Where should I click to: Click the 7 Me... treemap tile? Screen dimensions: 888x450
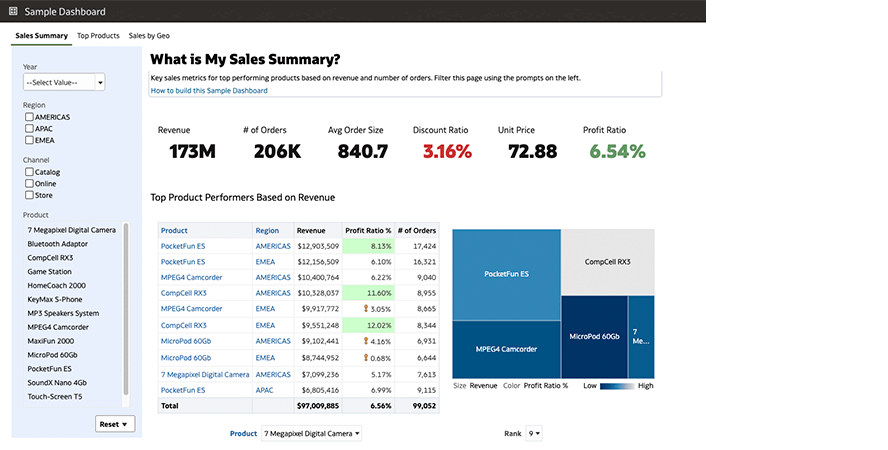coord(641,337)
